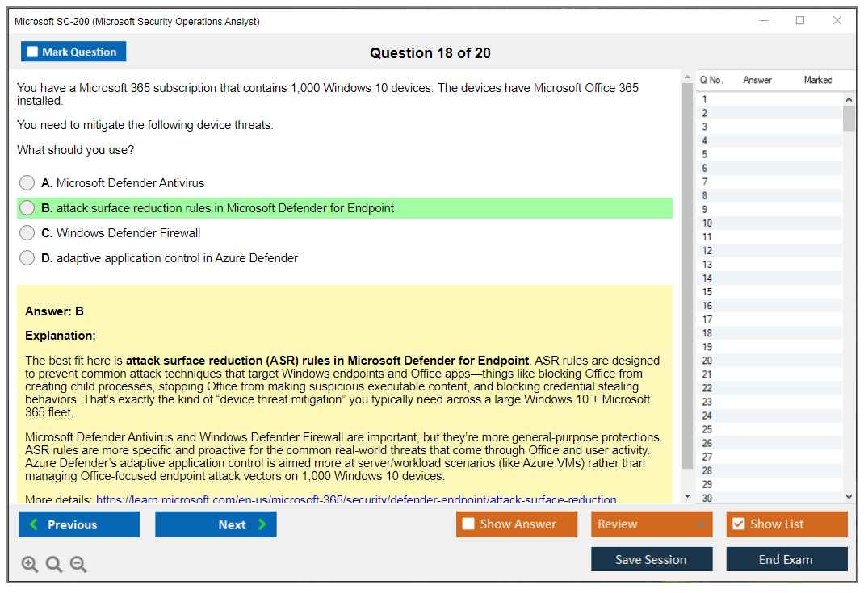868x593 pixels.
Task: Uncheck the Show List checkbox
Action: coord(738,524)
